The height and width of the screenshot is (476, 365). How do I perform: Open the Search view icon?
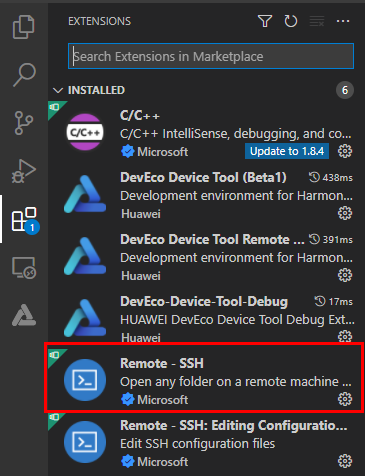[24, 75]
